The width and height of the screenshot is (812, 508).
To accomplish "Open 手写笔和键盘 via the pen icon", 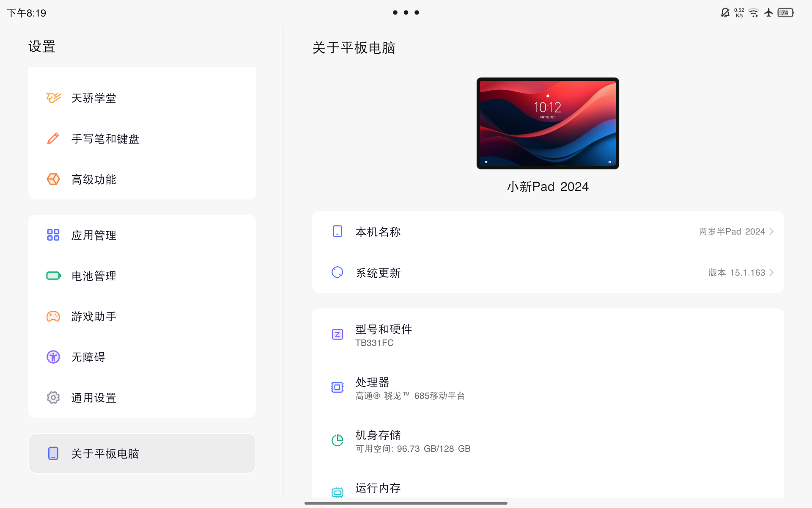I will tap(53, 138).
